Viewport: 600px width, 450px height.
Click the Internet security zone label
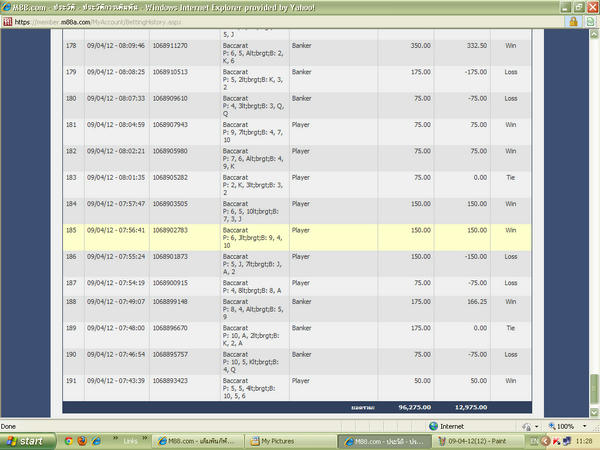[x=452, y=426]
